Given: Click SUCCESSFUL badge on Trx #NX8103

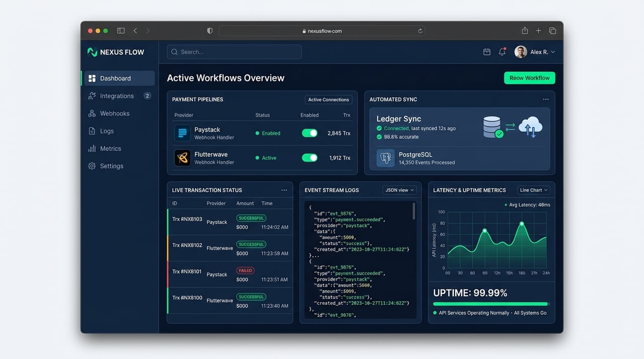Looking at the screenshot, I should tap(251, 218).
